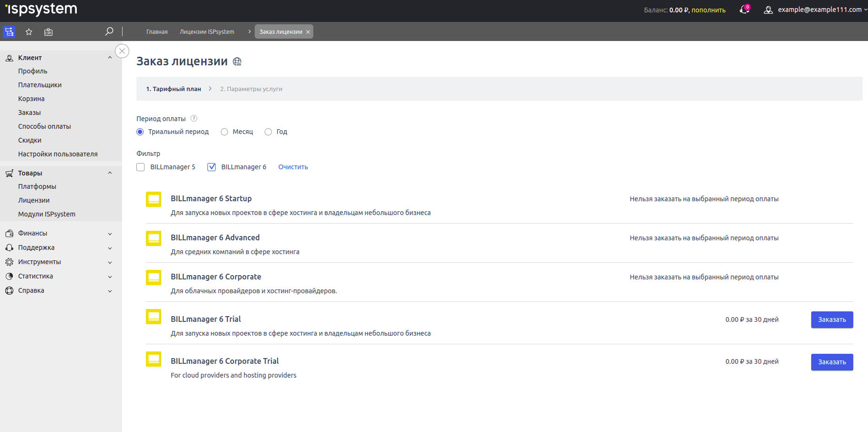Screen dimensions: 868x432
Task: Open Платформы in sidebar
Action: pyautogui.click(x=37, y=186)
